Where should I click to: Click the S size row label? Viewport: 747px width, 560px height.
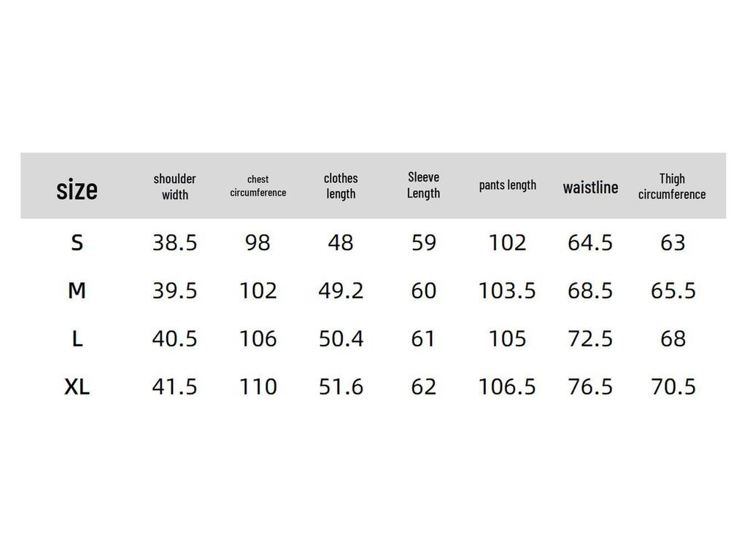tap(77, 243)
